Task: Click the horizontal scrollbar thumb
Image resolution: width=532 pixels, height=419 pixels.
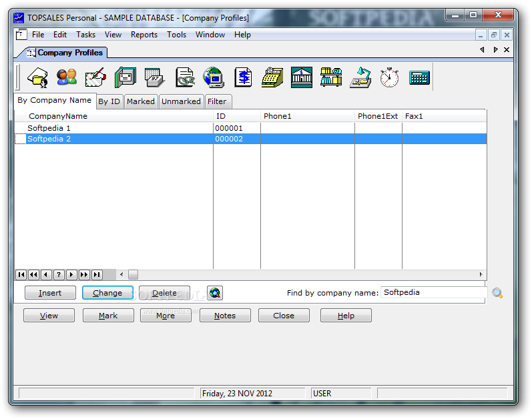Action: (133, 275)
